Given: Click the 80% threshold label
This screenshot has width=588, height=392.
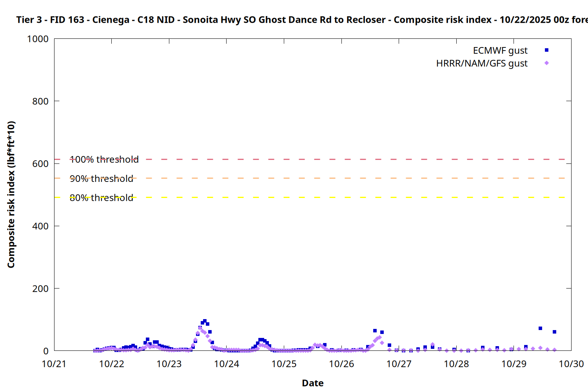Looking at the screenshot, I should point(101,198).
